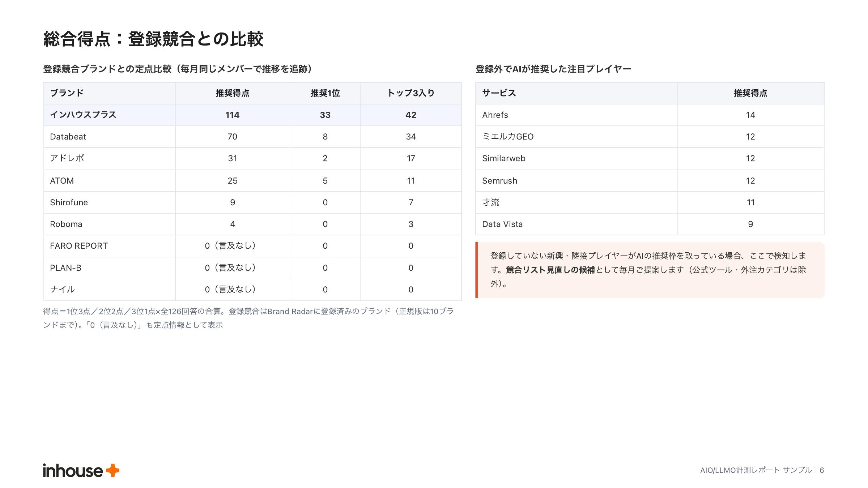The image size is (868, 488).
Task: Click Databeat's top-3 count 34
Action: coord(411,137)
